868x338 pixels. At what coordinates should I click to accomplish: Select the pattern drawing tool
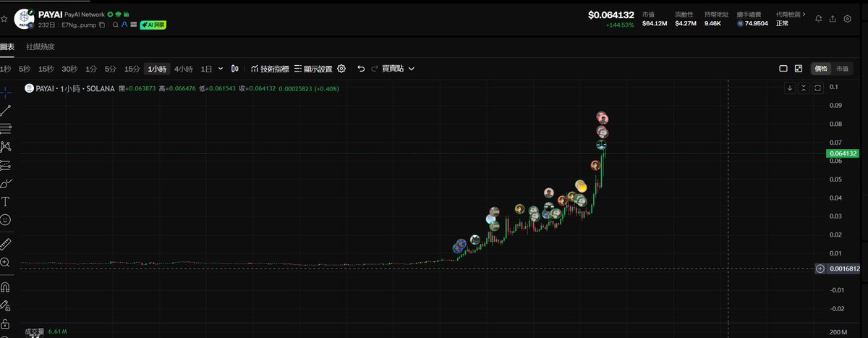pos(5,146)
